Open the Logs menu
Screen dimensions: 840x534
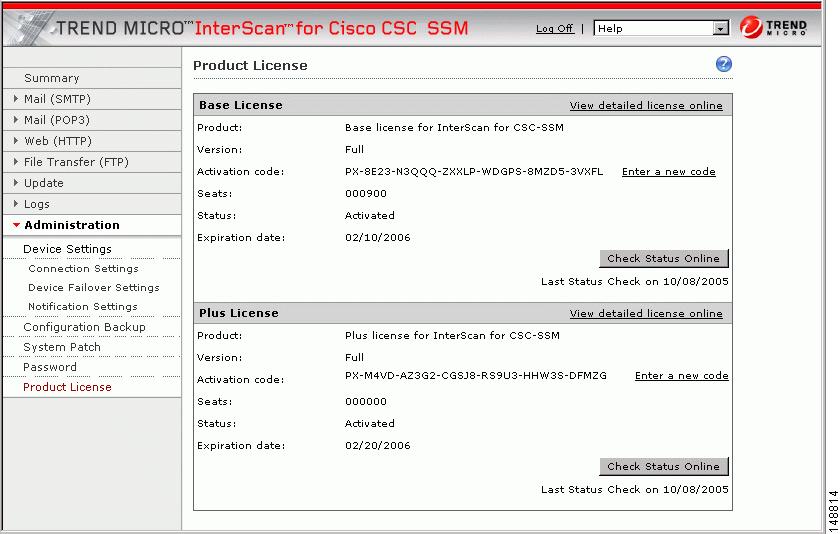point(36,204)
